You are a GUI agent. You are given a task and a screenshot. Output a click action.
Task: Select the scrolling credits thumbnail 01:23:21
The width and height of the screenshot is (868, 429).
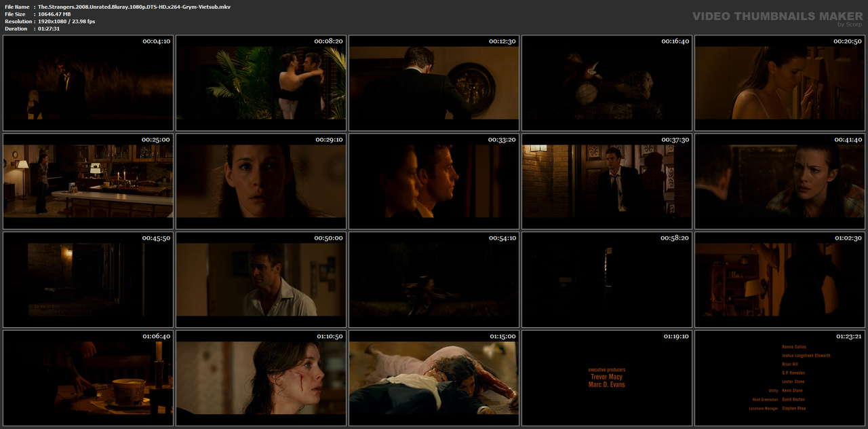[780, 378]
